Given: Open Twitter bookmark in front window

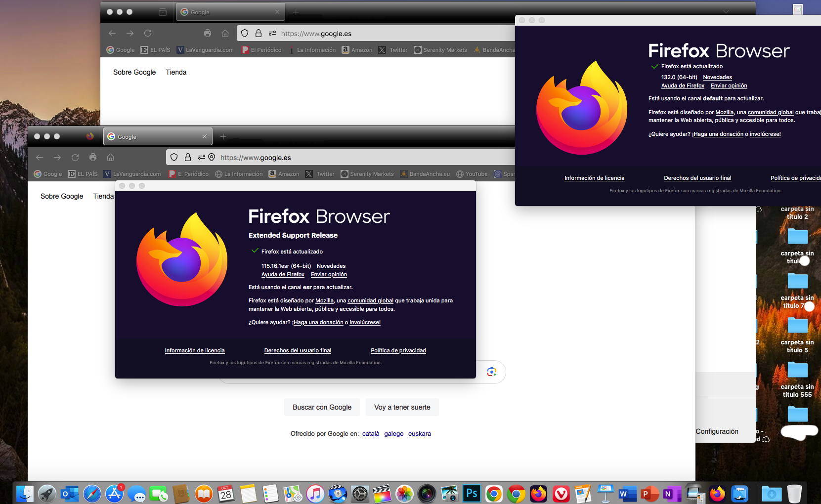Looking at the screenshot, I should [320, 174].
